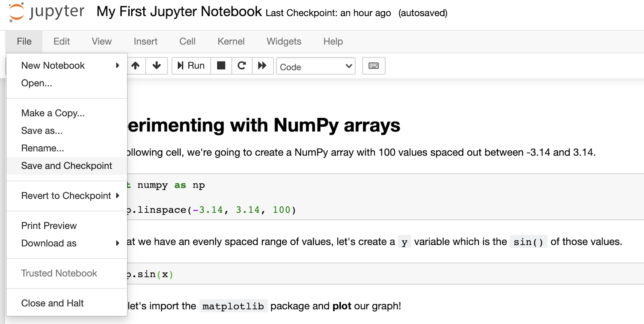Expand the New Notebook submenu arrow
644x324 pixels.
coord(118,65)
